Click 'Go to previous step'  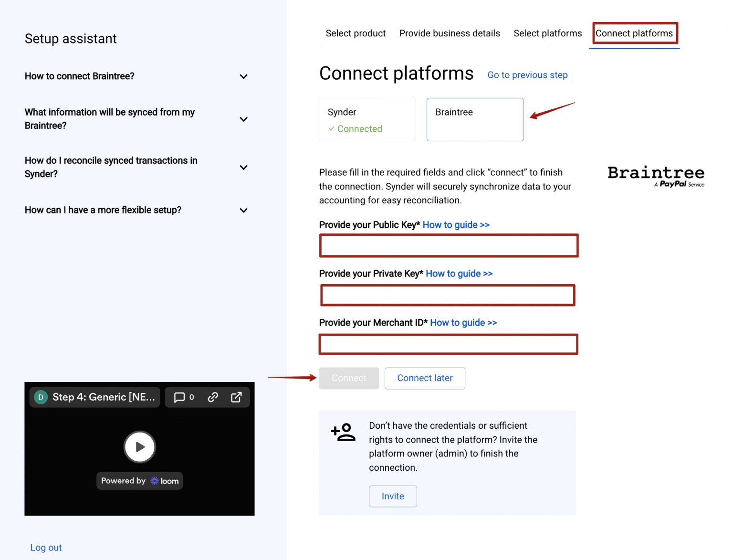(x=527, y=75)
